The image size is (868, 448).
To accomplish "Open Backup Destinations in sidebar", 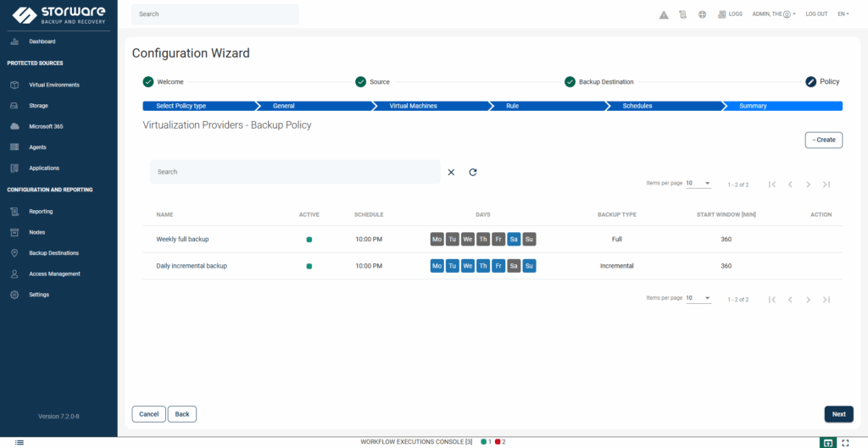I will 55,253.
